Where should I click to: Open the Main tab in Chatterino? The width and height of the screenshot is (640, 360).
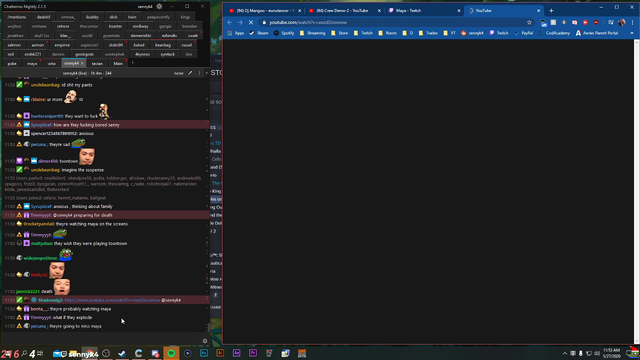(x=118, y=64)
